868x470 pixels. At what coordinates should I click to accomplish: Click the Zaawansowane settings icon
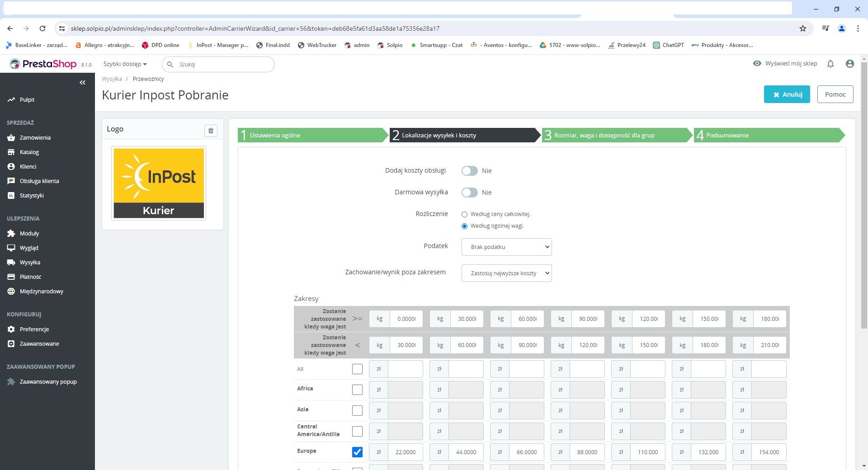[11, 343]
